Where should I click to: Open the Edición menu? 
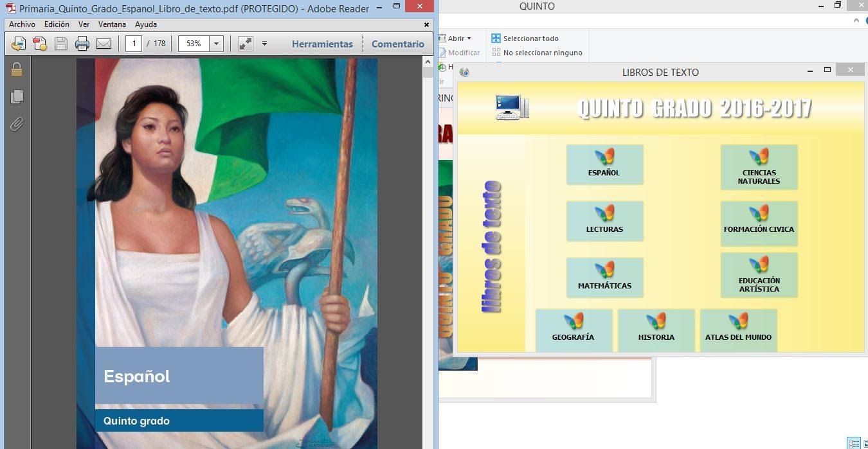[57, 24]
